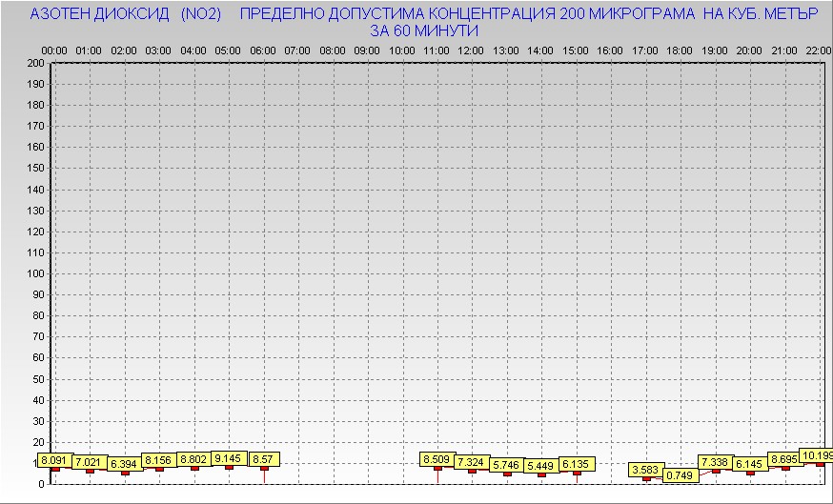833x504 pixels.
Task: Select the 7.021 value label
Action: 91,463
